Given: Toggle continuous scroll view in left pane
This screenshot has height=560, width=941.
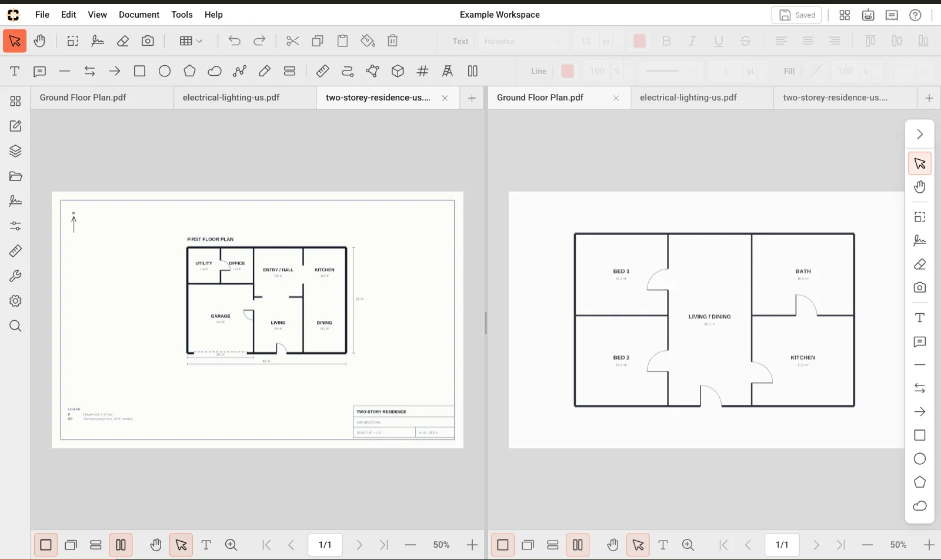Looking at the screenshot, I should 96,545.
